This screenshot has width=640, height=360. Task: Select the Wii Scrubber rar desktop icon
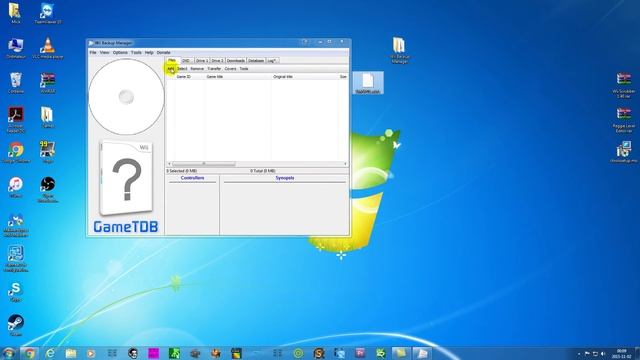pyautogui.click(x=624, y=85)
